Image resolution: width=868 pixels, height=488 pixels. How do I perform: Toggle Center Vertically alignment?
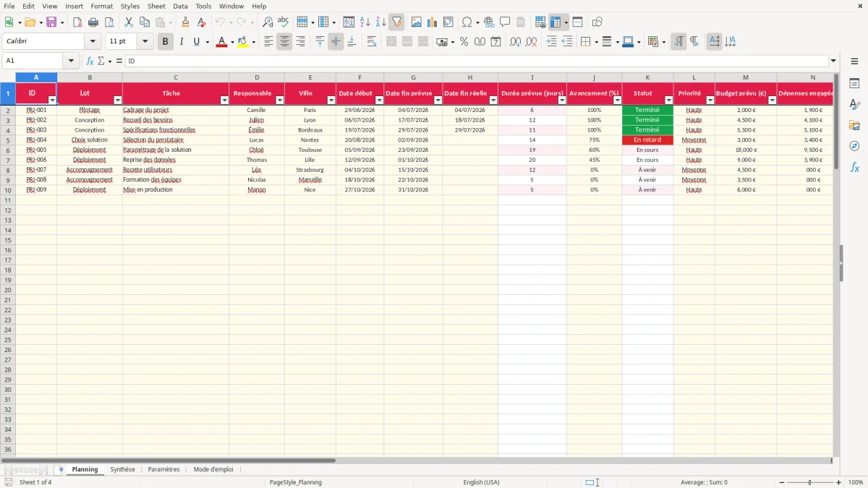336,42
